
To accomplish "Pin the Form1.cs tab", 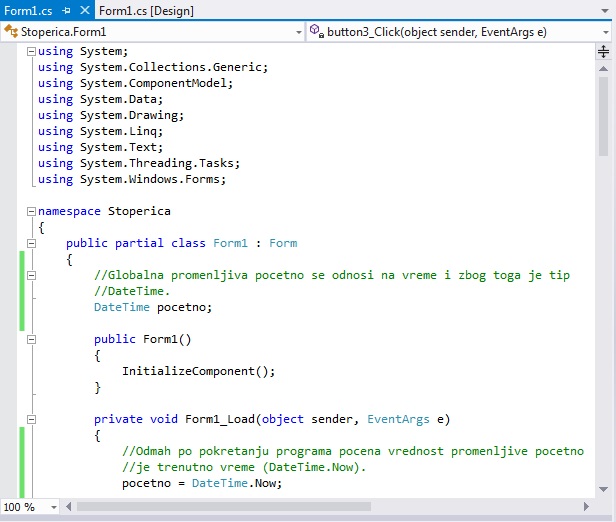I will pos(67,11).
